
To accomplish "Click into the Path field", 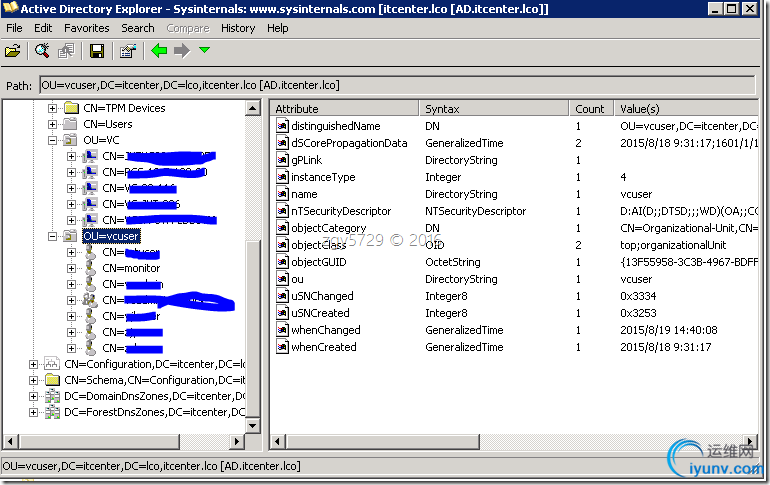I will click(397, 85).
